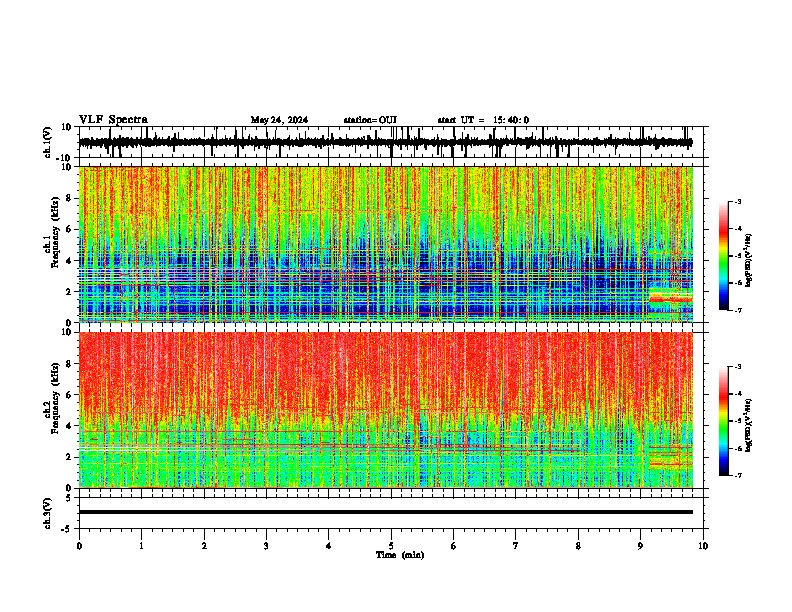Viewport: 792px width, 612px height.
Task: Click the 'ch.1 Frequency (kHz)' axis label
Action: point(52,232)
